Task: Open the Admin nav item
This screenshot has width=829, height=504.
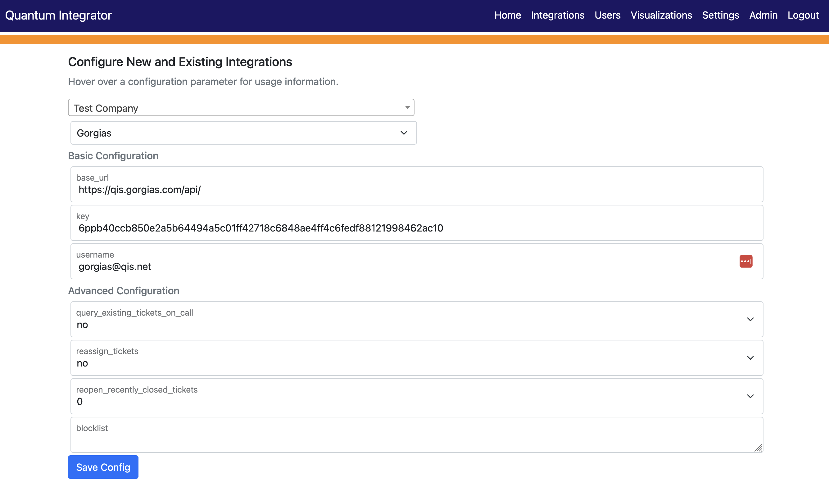Action: [763, 16]
